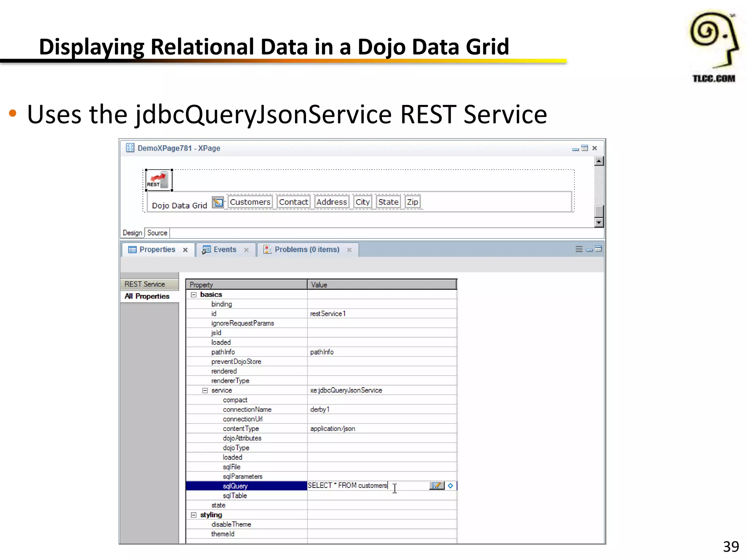Select the preventDojoStore property row

(x=321, y=362)
